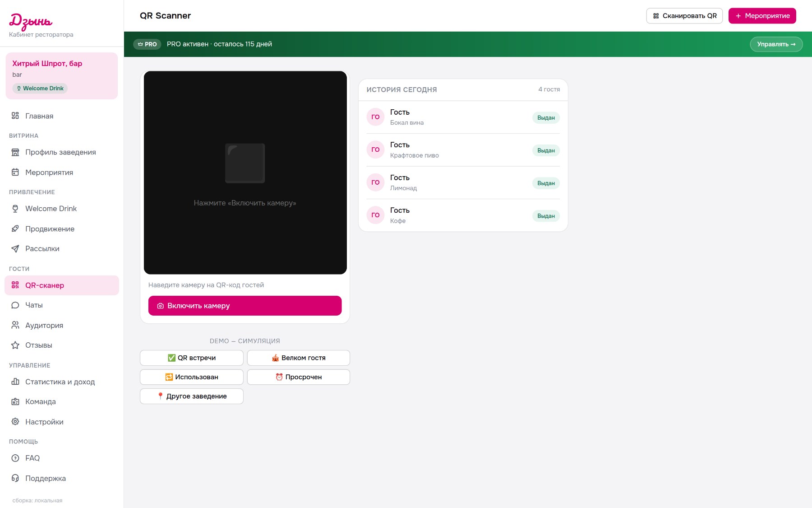The height and width of the screenshot is (508, 812).
Task: Open Рассылки page
Action: pos(62,249)
